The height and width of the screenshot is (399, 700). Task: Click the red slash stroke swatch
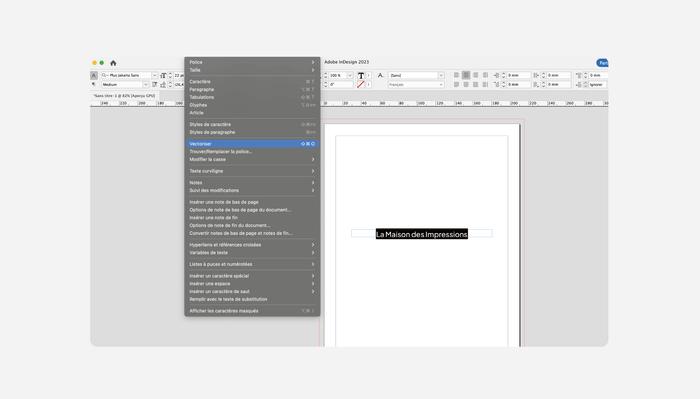[361, 84]
